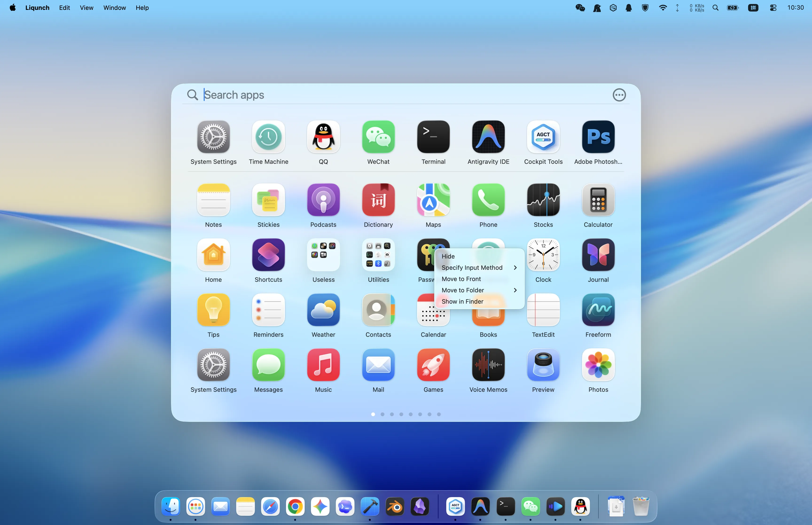Open the Freeform app
The width and height of the screenshot is (812, 525).
pyautogui.click(x=598, y=310)
